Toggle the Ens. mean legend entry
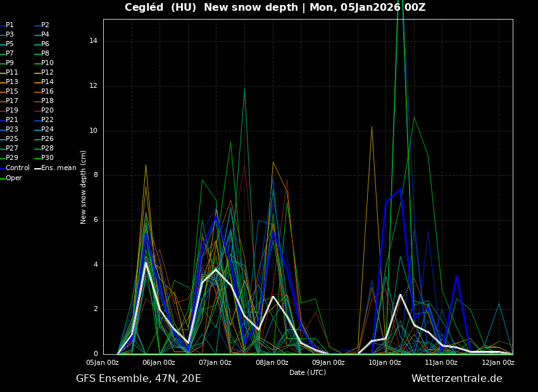This screenshot has width=538, height=392. click(58, 168)
